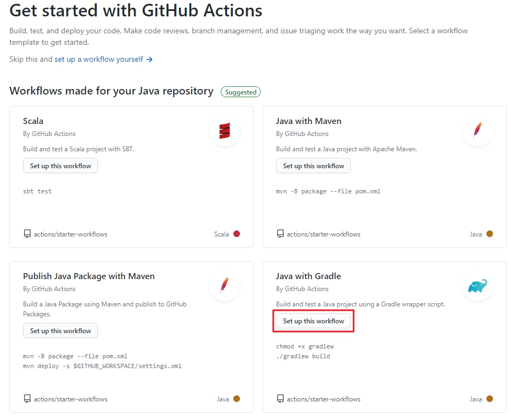Click the red Scala language color dot
This screenshot has height=420, width=511.
tap(237, 234)
